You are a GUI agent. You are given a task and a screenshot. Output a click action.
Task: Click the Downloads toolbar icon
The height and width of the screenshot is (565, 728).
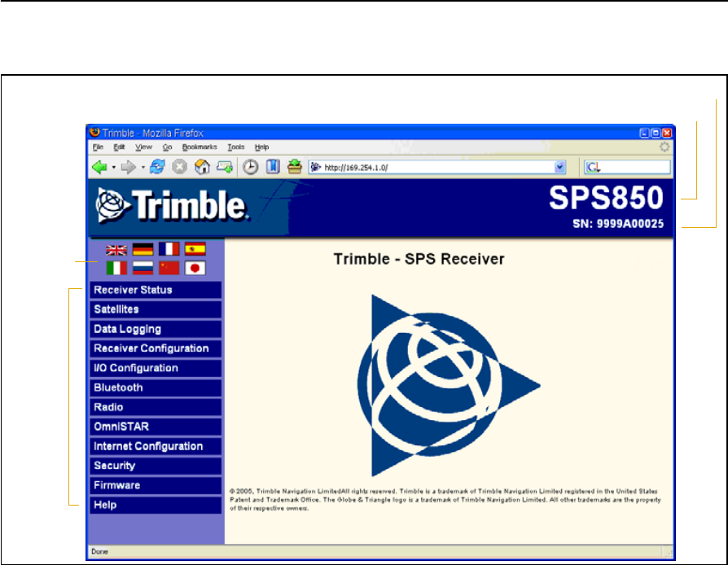(x=295, y=167)
